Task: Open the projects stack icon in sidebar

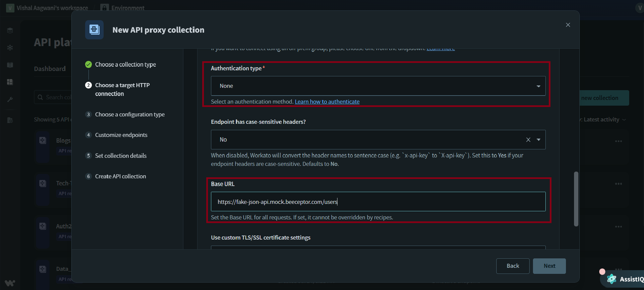Action: tap(10, 31)
